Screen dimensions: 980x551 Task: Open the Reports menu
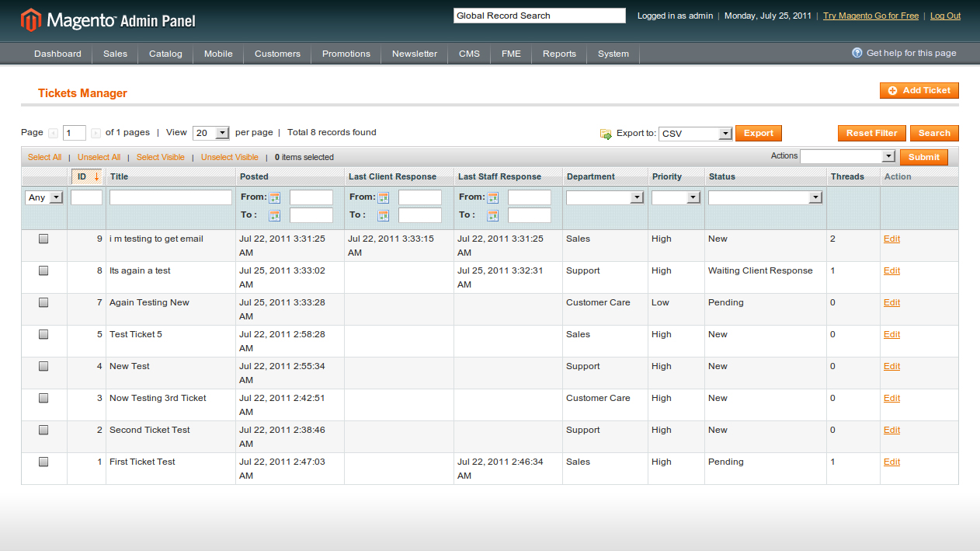(559, 54)
